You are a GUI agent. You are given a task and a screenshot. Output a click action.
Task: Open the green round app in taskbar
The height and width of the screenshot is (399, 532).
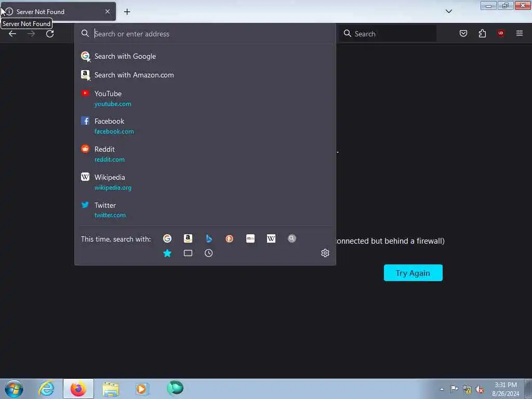175,388
